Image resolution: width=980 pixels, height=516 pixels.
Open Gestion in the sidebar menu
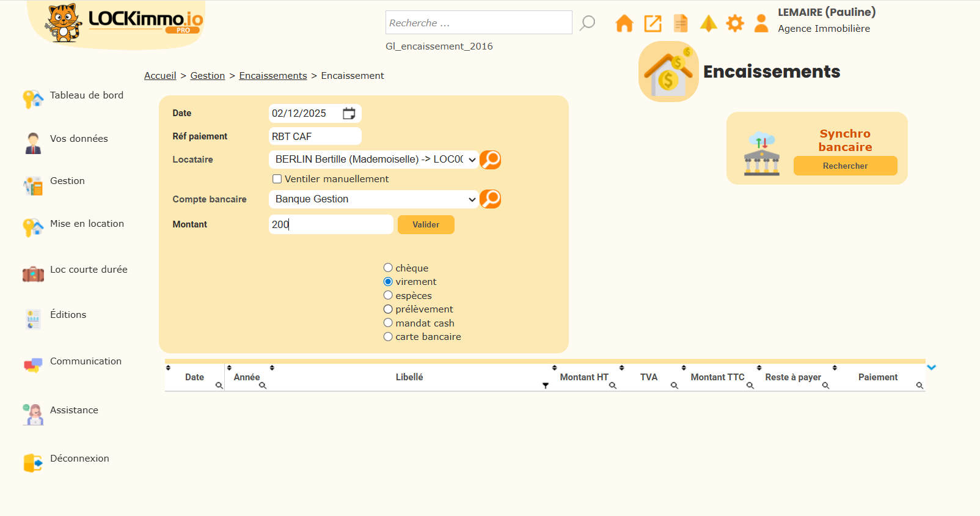click(x=67, y=182)
